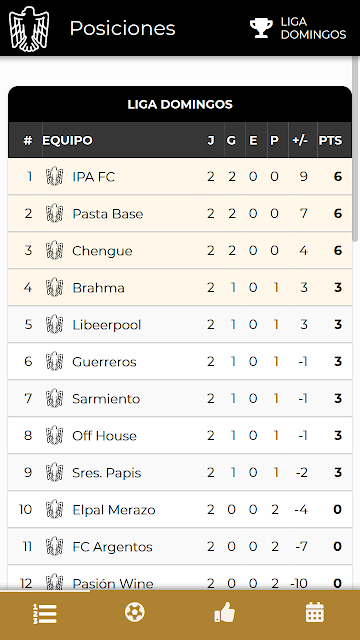Tap the Elpal Merazo team badge
This screenshot has height=640, width=360.
pyautogui.click(x=54, y=510)
